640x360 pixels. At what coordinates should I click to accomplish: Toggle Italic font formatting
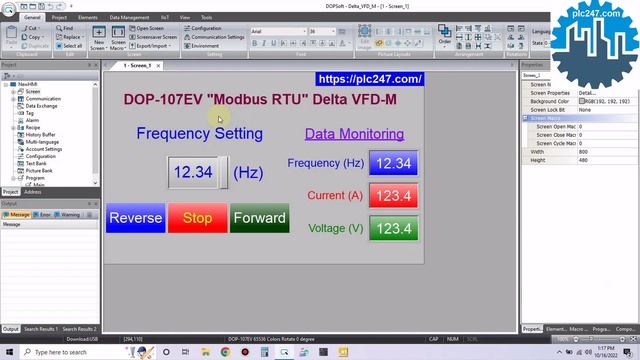264,43
